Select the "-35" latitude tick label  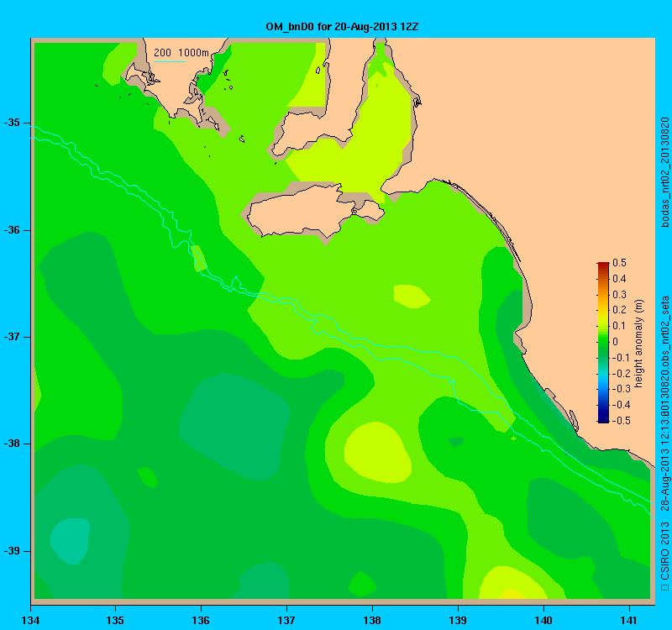point(12,123)
